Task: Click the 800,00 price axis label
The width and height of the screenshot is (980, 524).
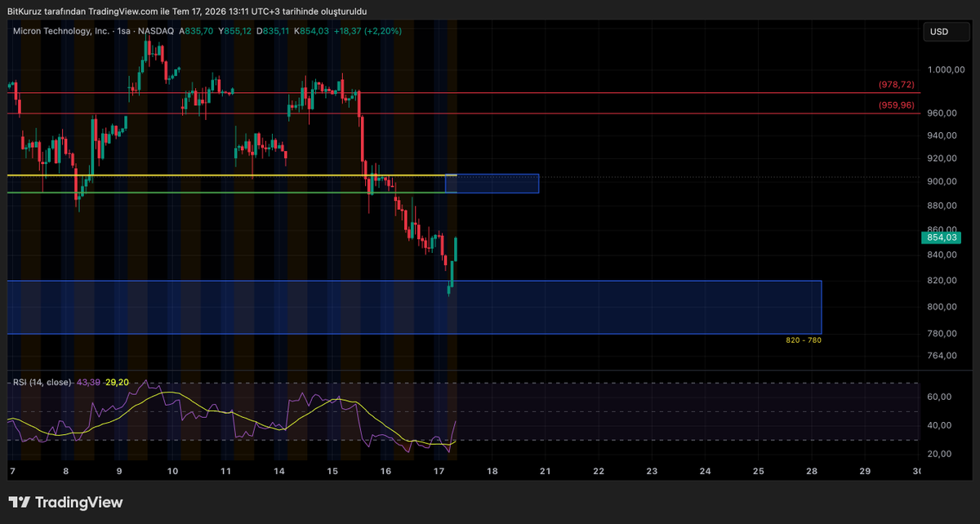Action: (x=941, y=307)
